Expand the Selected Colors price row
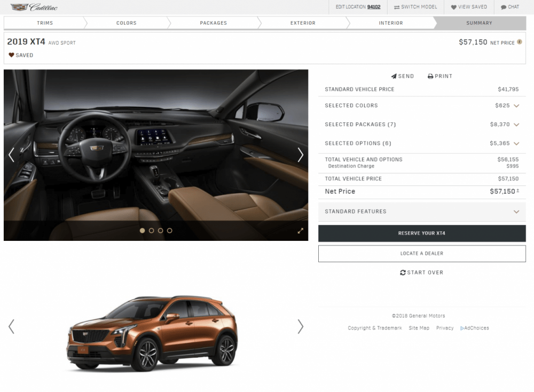Image resolution: width=534 pixels, height=392 pixels. (x=516, y=106)
